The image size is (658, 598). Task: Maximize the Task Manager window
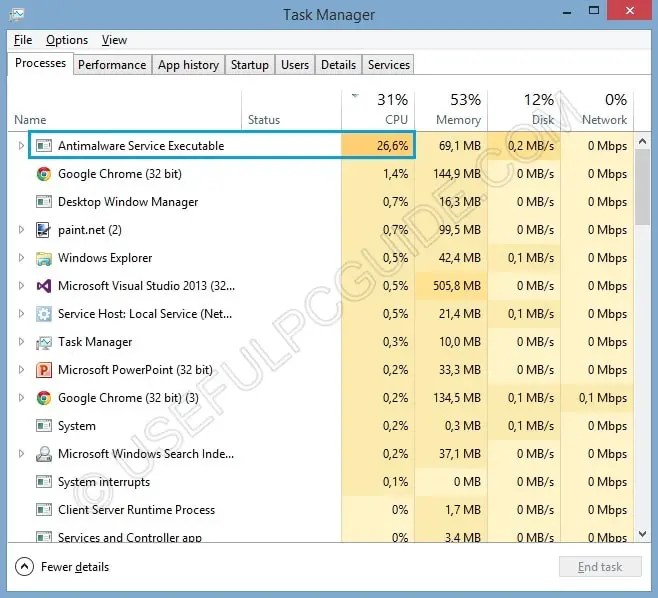click(x=594, y=11)
